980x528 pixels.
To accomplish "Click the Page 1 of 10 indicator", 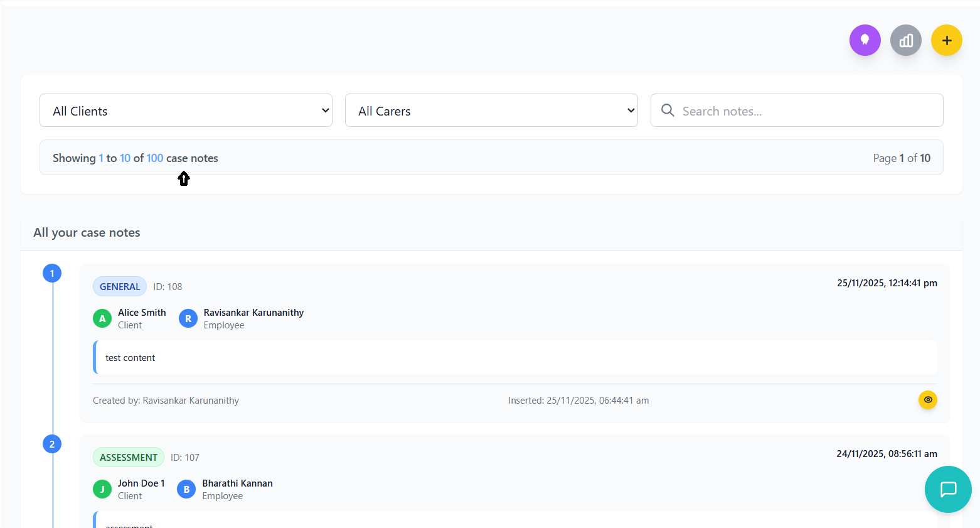I will (901, 158).
